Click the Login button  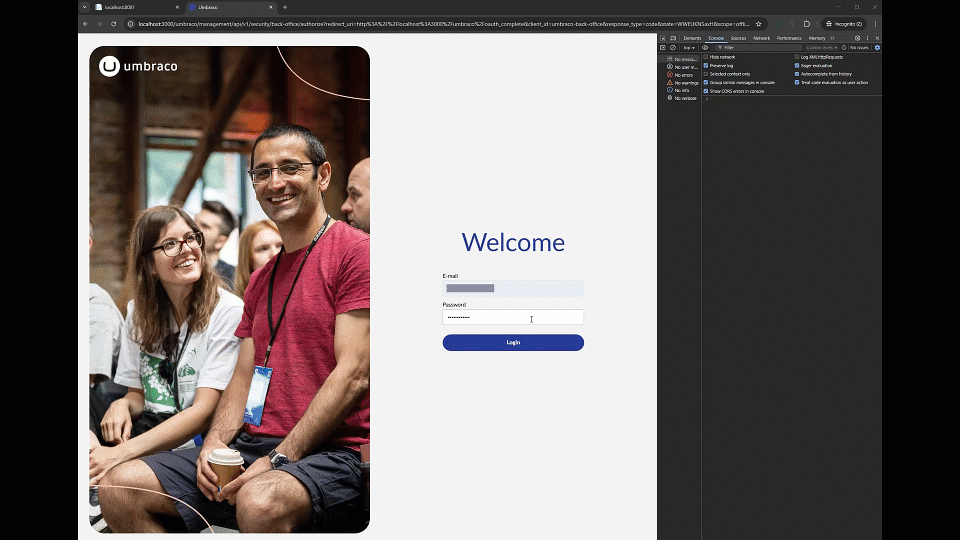click(x=513, y=342)
